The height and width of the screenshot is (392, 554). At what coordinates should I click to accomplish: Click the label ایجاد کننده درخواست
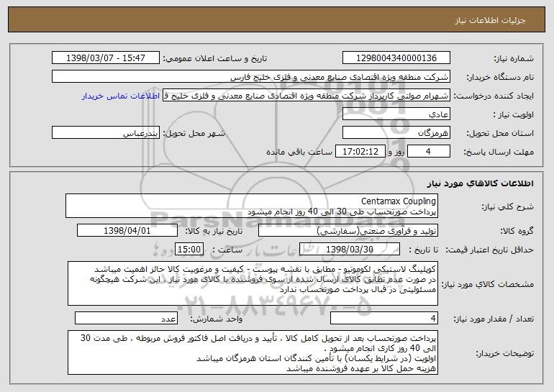pos(494,96)
